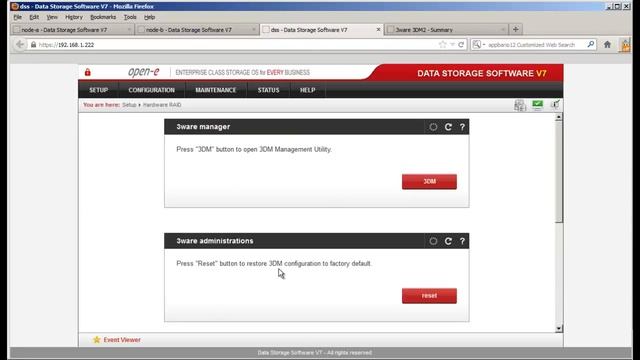640x360 pixels.
Task: Go to the browser home page
Action: 607,44
